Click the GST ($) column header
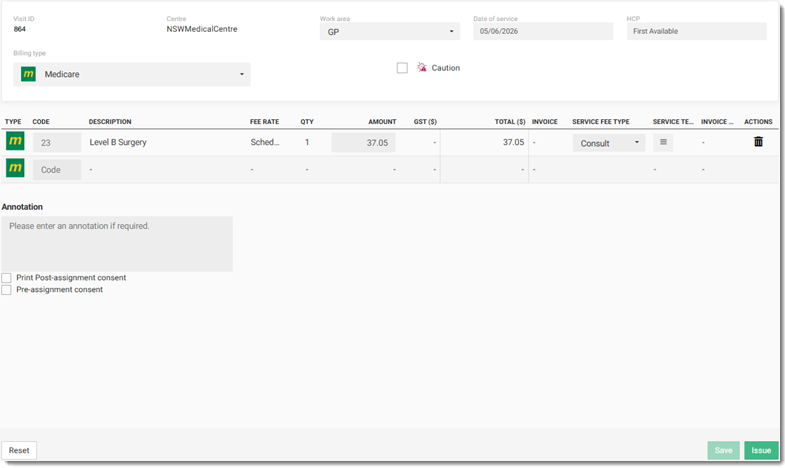 pos(425,122)
